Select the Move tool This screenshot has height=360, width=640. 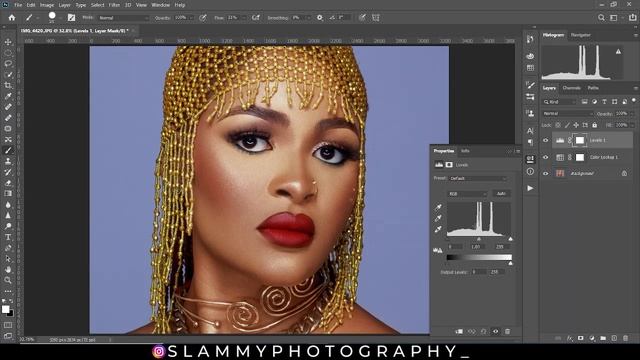point(8,42)
